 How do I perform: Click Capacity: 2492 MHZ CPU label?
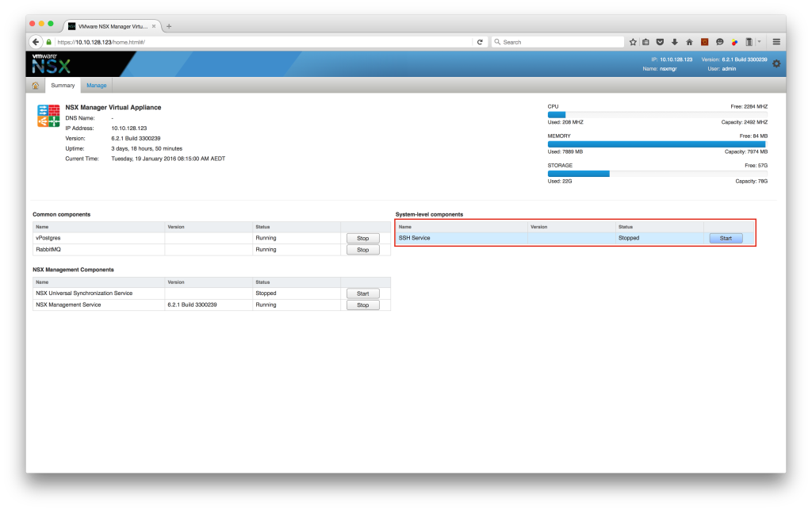[744, 122]
